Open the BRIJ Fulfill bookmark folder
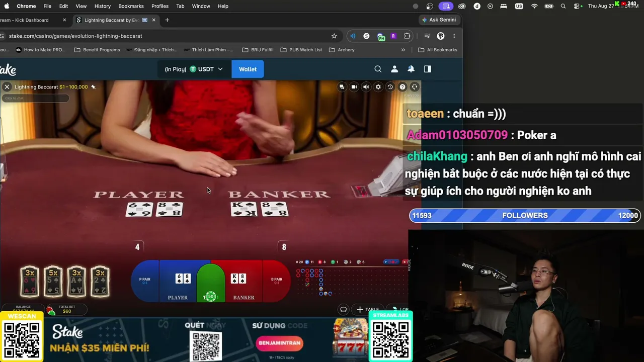The image size is (644, 362). point(258,50)
